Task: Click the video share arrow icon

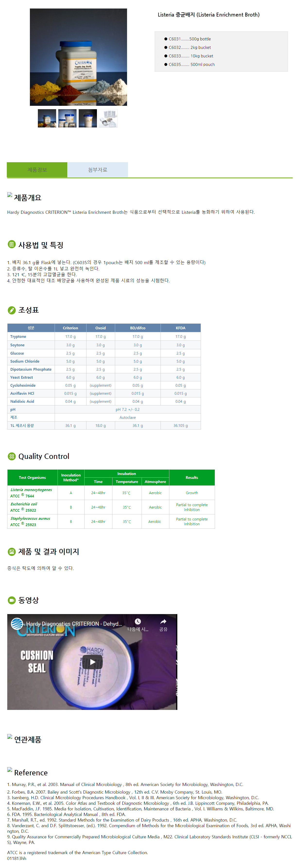Action: click(163, 622)
